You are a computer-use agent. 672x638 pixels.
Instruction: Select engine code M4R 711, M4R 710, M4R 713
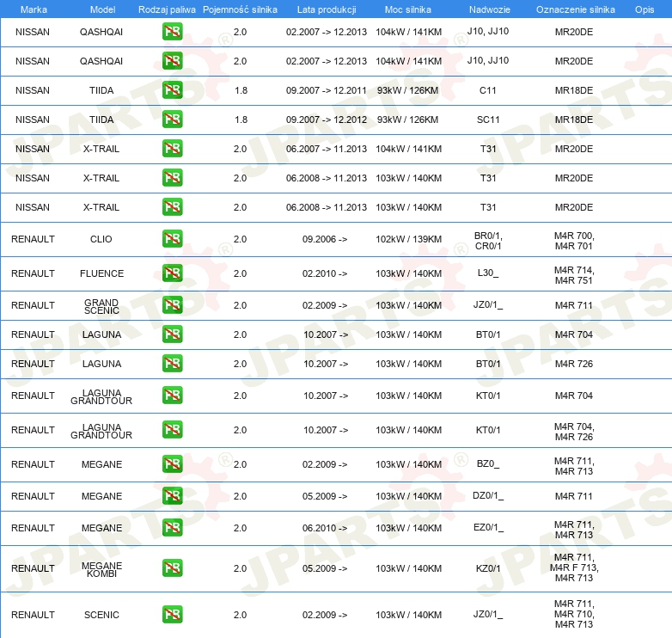574,614
